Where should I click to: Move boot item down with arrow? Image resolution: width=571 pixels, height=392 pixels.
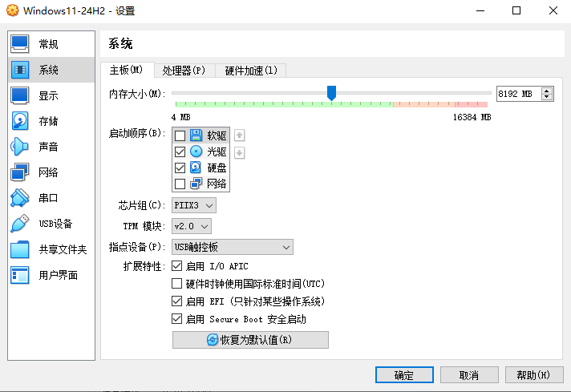239,153
